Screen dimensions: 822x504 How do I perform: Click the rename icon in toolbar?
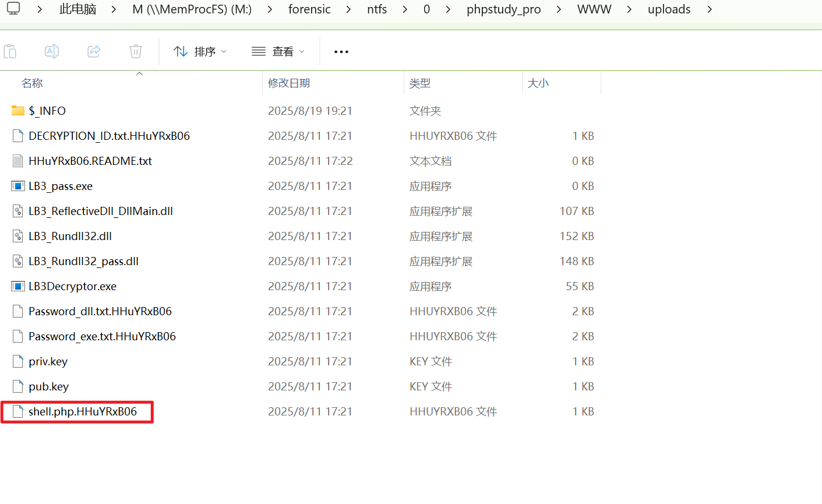coord(52,51)
